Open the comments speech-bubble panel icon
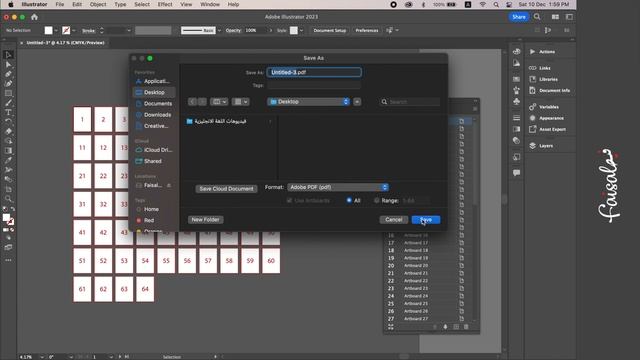The width and height of the screenshot is (640, 360). point(516,173)
